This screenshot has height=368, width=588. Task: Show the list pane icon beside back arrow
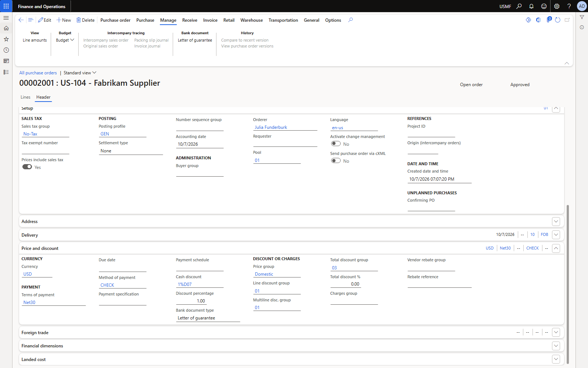point(31,20)
